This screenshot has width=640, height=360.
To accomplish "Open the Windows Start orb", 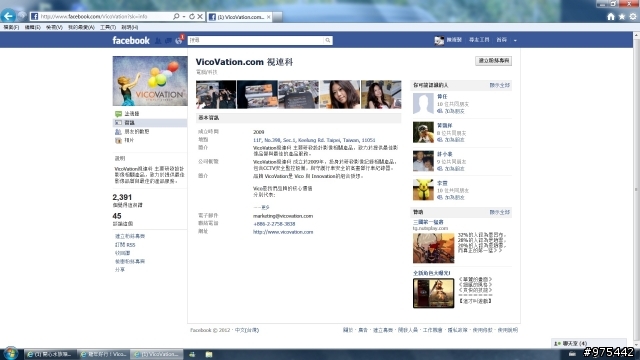I will click(11, 353).
